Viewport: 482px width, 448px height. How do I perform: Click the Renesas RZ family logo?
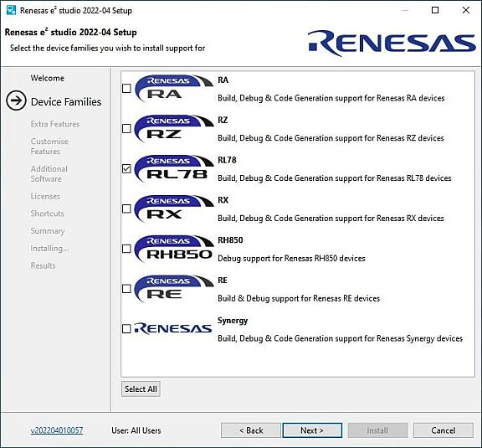[x=174, y=129]
